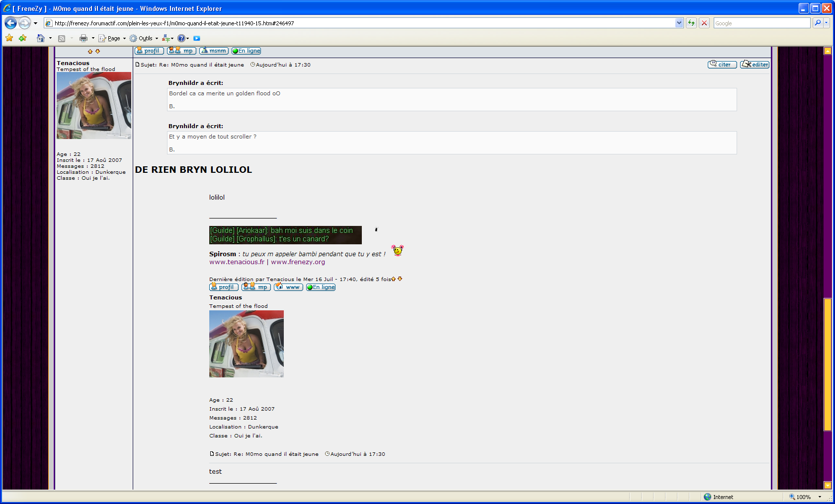Click the Google search input field
This screenshot has height=504, width=835.
pos(761,23)
